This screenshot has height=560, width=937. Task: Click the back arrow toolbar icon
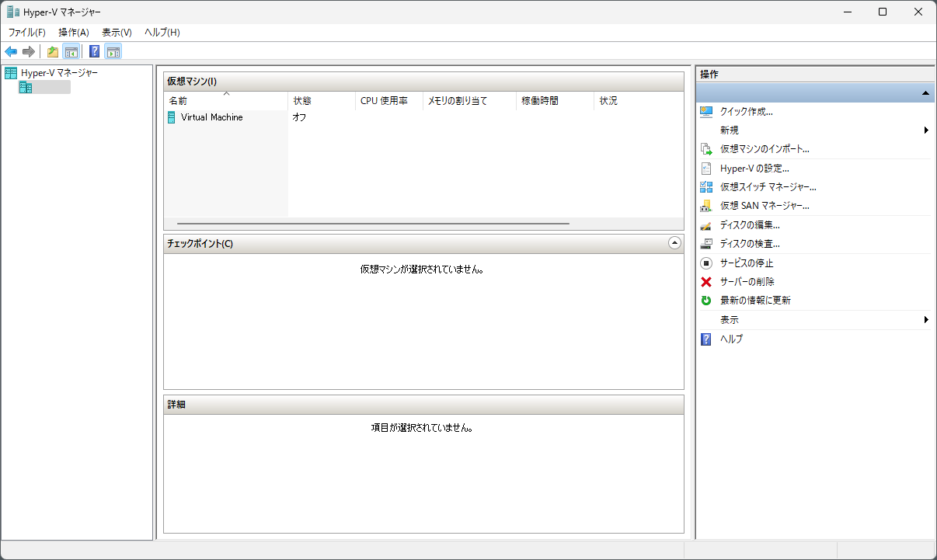tap(11, 52)
